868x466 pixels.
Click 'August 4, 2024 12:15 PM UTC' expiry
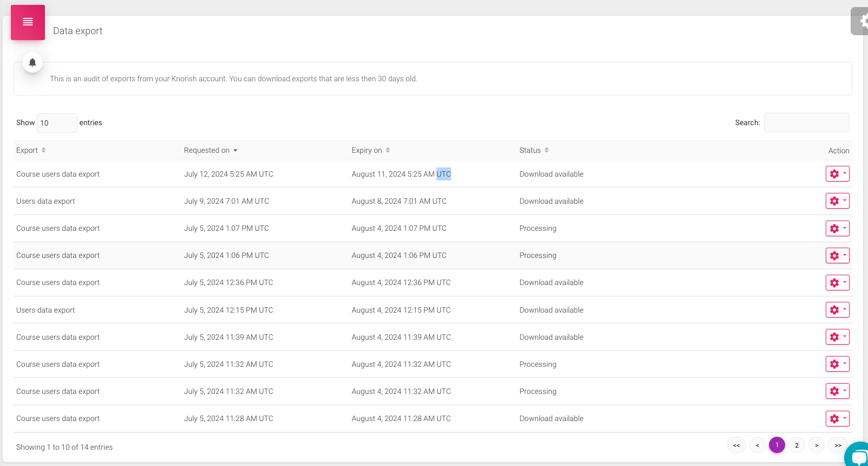coord(401,310)
